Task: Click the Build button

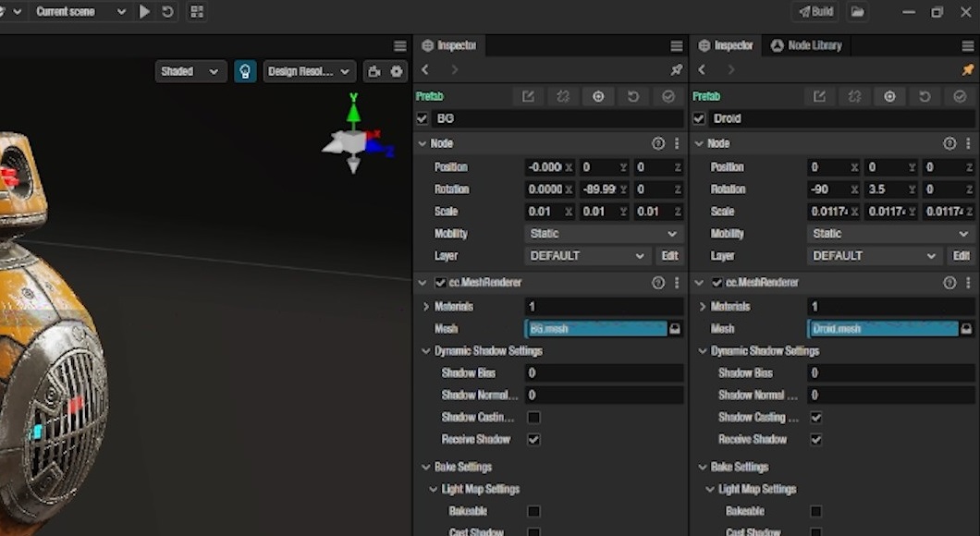Action: (x=815, y=12)
